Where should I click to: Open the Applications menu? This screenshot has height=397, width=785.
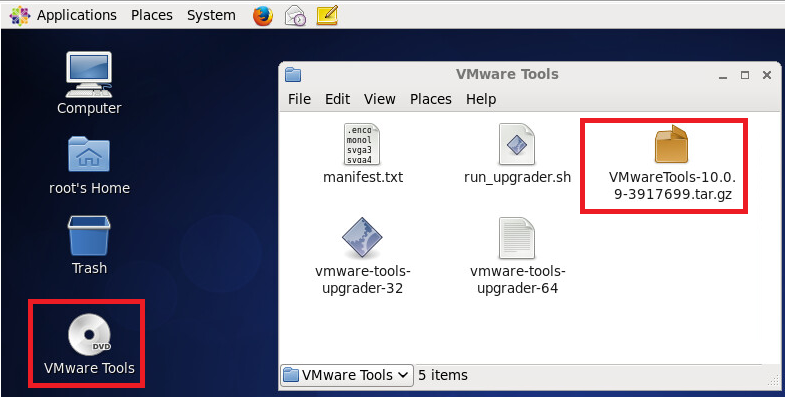click(77, 16)
